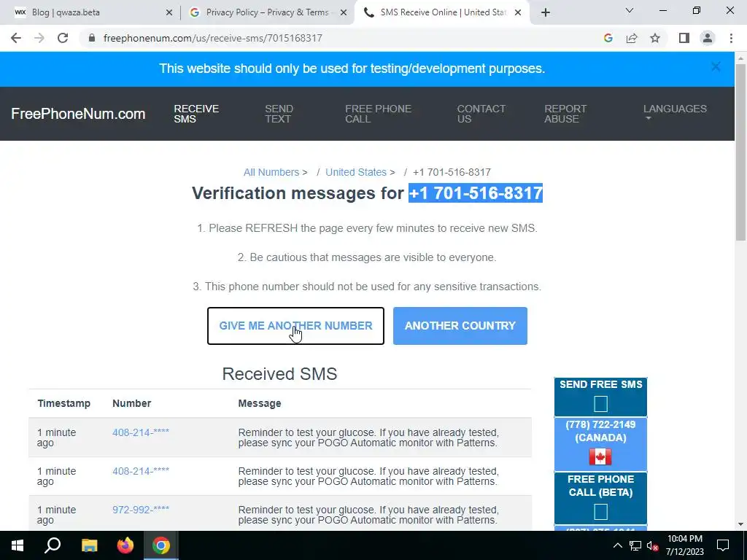Show hidden system tray icons
This screenshot has height=560, width=747.
[617, 545]
